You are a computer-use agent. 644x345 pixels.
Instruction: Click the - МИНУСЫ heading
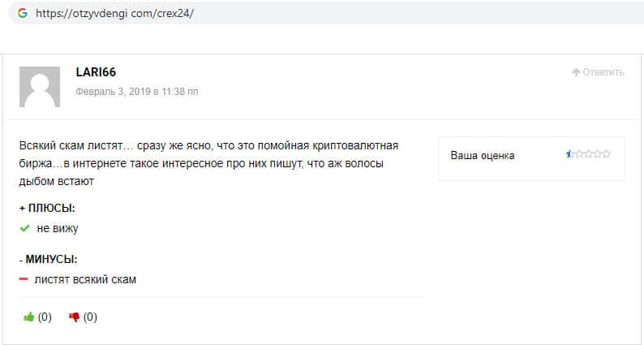tap(48, 260)
